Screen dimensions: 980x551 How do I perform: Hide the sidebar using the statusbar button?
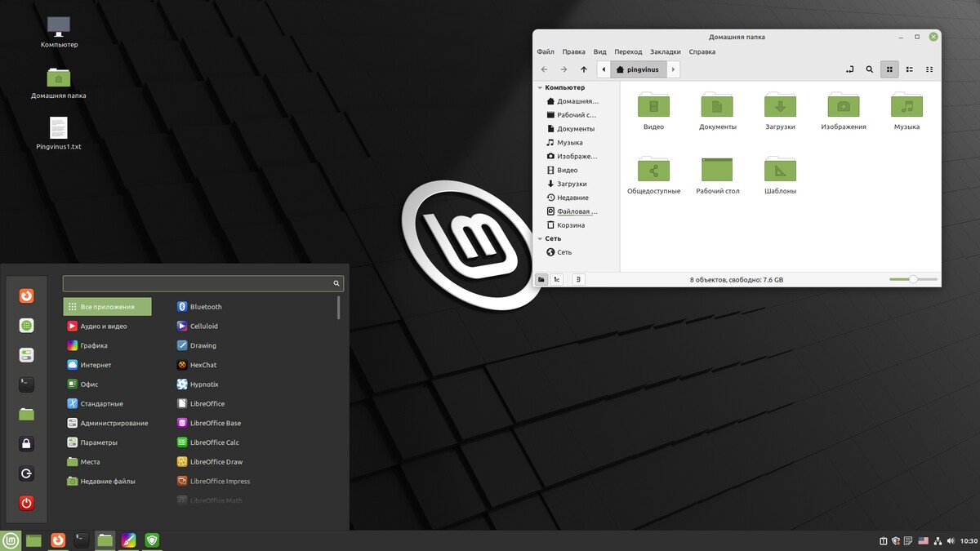tap(578, 279)
